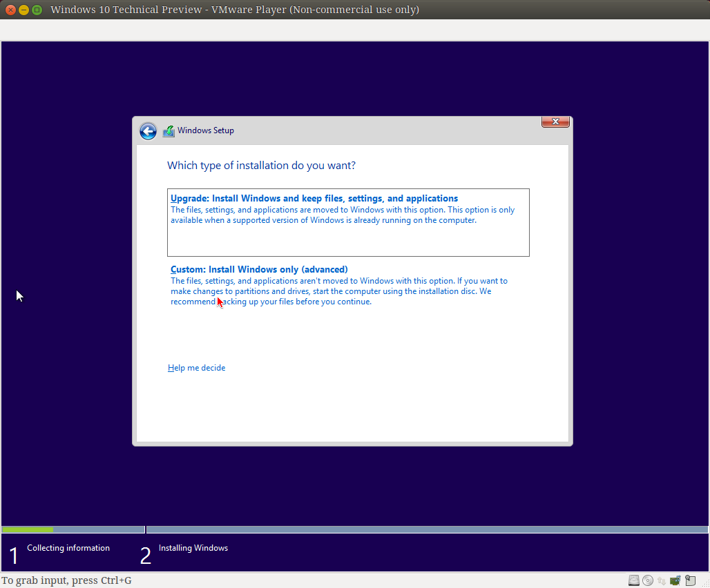The image size is (710, 588).
Task: Click the VMware hard disk status icon
Action: [634, 580]
